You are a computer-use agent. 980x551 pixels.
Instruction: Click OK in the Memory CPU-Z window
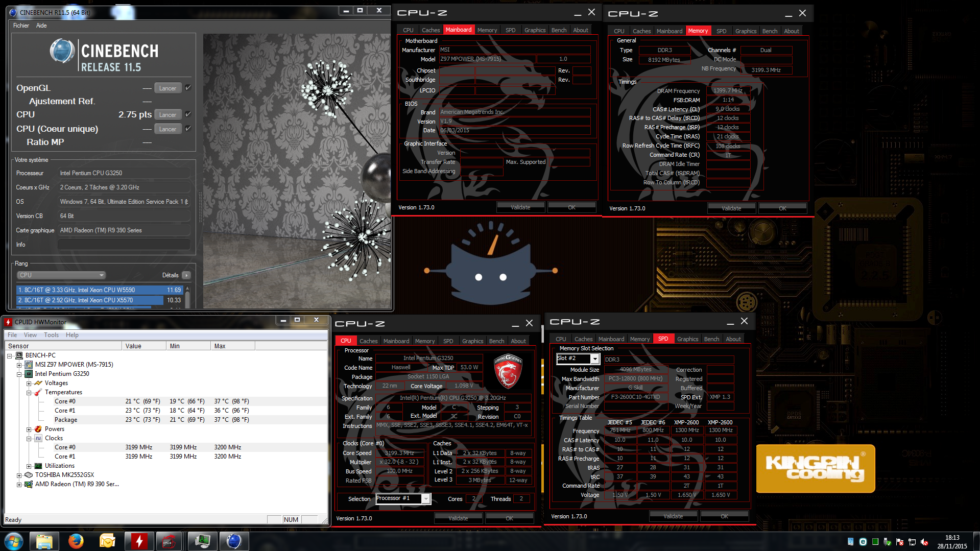(782, 208)
